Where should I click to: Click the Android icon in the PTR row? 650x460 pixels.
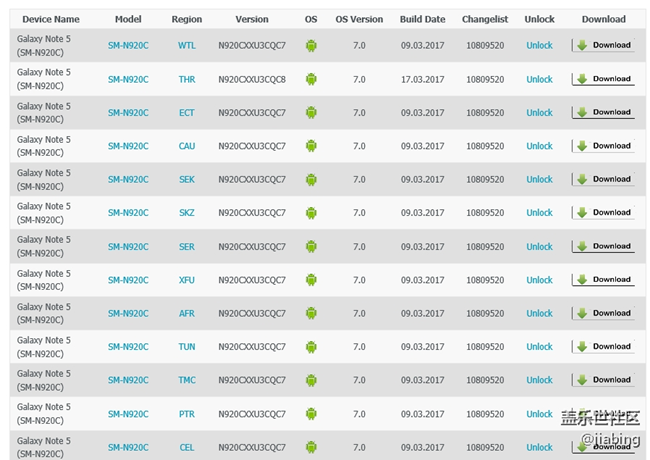pyautogui.click(x=311, y=414)
